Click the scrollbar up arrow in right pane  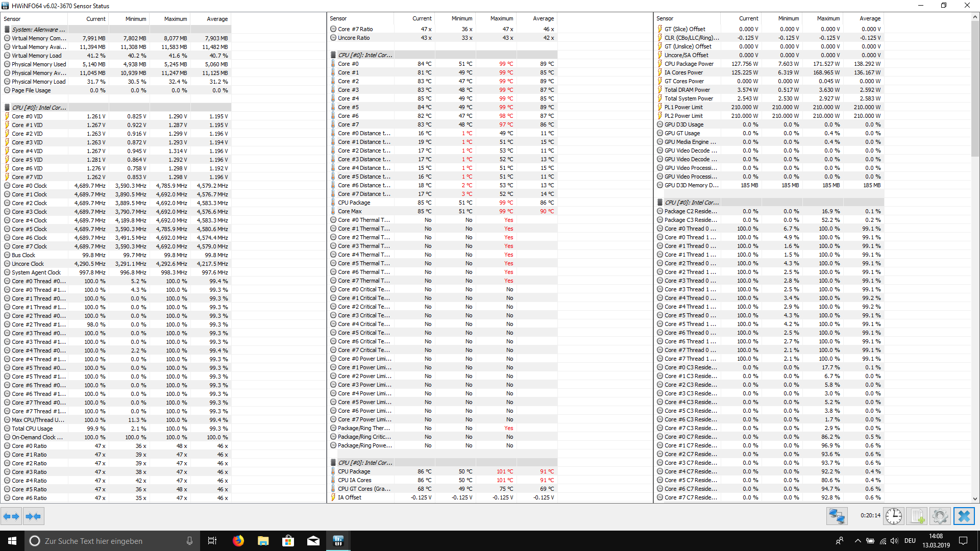pos(975,17)
